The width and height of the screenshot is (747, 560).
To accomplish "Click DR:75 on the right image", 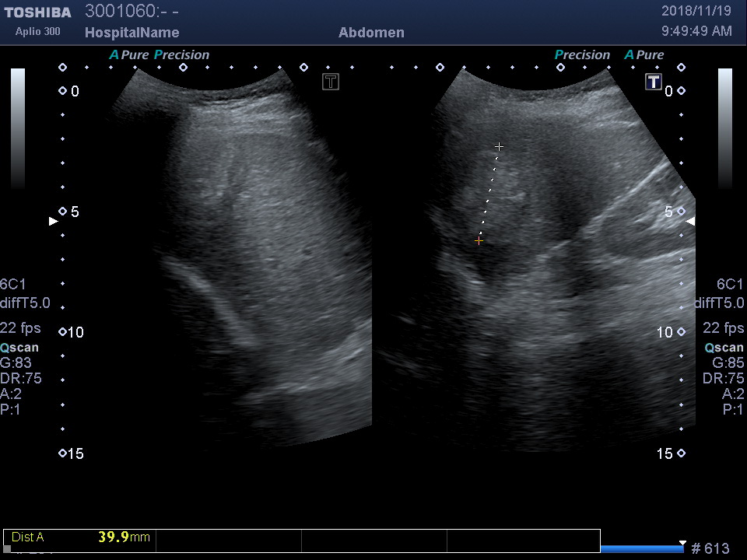I will coord(723,378).
